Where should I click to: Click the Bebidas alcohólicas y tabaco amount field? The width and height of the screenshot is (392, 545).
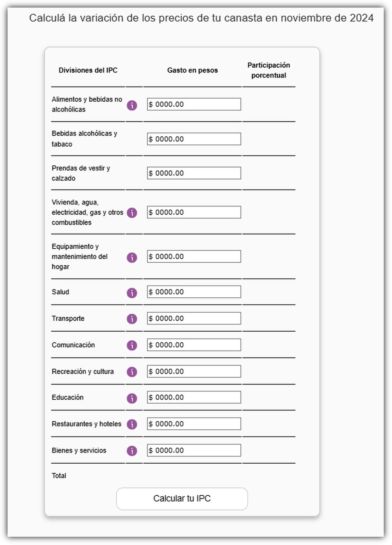(x=194, y=139)
